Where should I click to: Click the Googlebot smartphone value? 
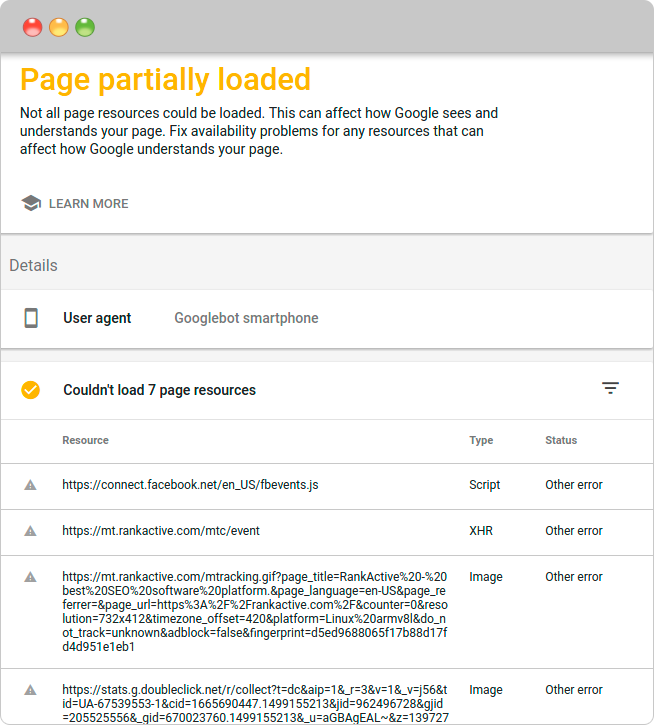[x=246, y=318]
